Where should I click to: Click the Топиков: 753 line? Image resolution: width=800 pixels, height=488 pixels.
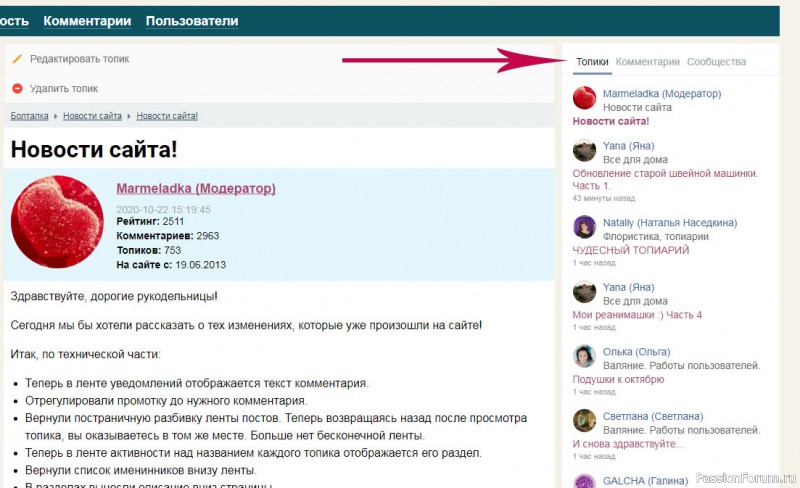click(148, 250)
